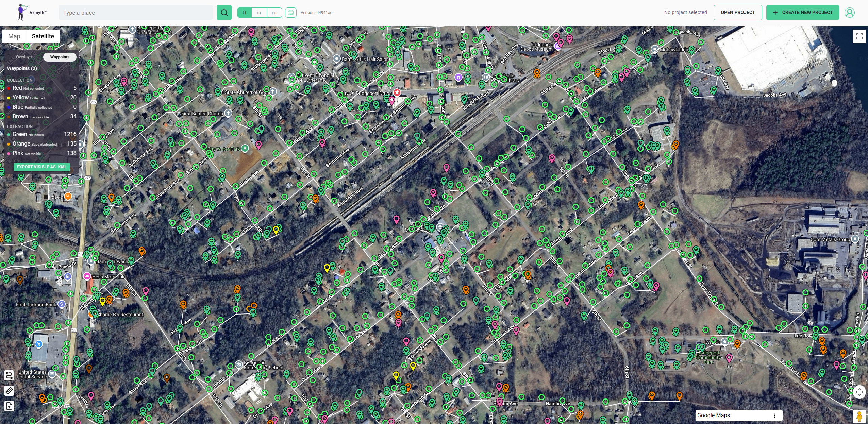Screen dimensions: 868x424
Task: Toggle Pink Not visible waypoints filter
Action: (41, 153)
